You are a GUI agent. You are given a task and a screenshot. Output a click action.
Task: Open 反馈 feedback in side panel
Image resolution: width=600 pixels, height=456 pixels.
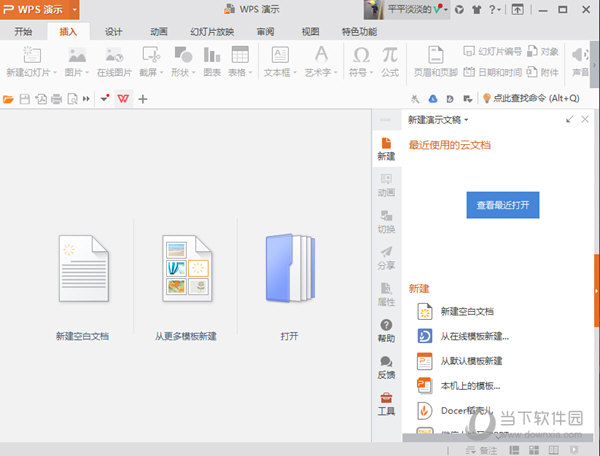pos(386,367)
